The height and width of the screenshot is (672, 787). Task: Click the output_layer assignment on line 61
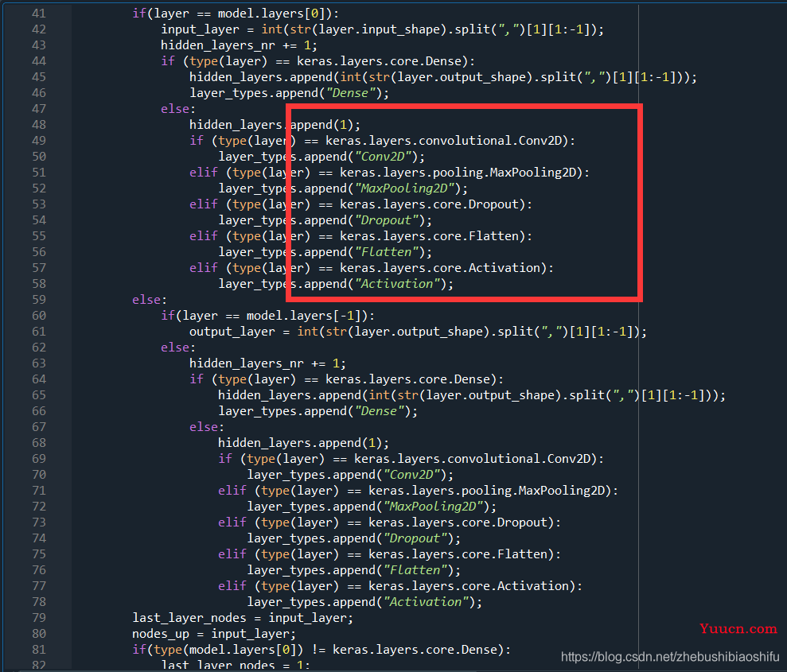point(418,332)
